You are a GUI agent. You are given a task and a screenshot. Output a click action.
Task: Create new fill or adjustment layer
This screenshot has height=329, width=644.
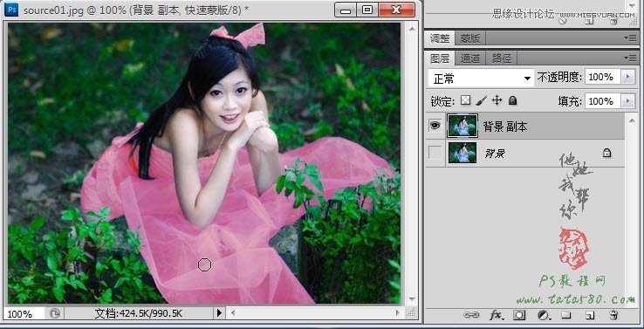(x=544, y=315)
